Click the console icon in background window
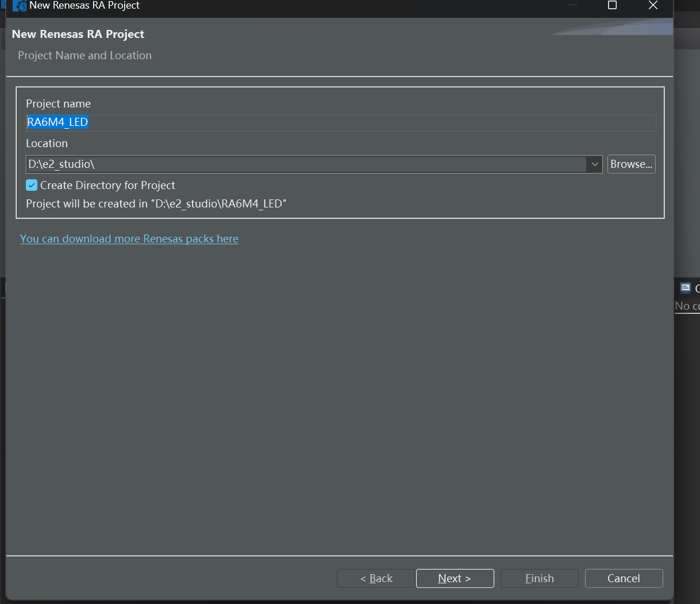700x604 pixels. click(685, 288)
